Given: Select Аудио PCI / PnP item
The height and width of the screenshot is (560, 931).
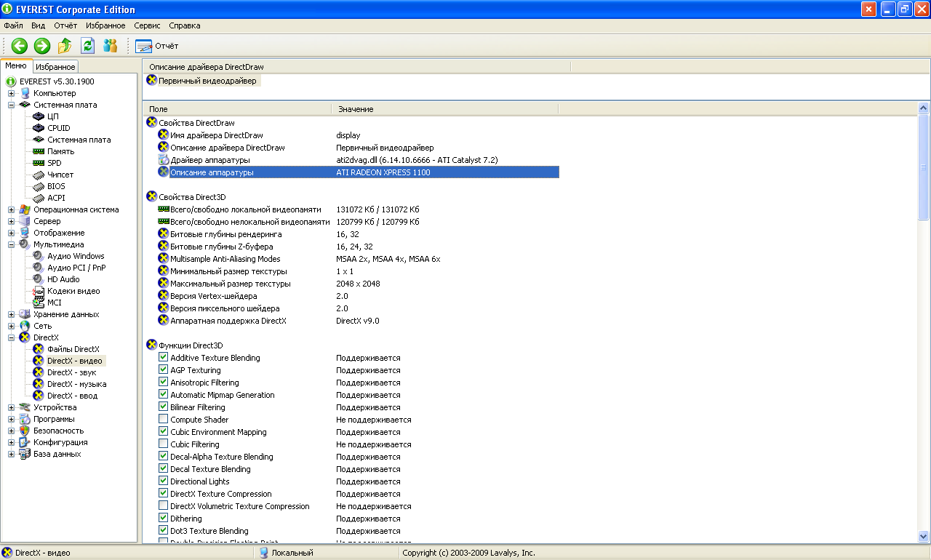Looking at the screenshot, I should click(76, 268).
